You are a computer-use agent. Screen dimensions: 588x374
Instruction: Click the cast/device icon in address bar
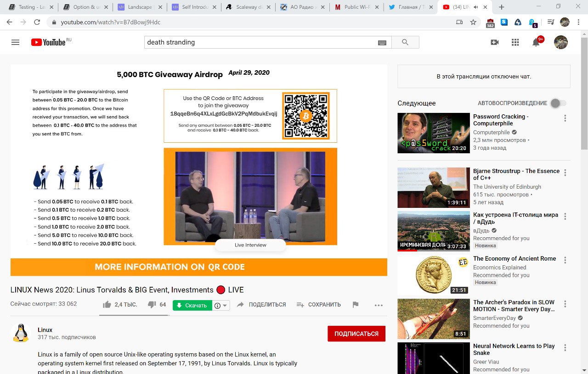pyautogui.click(x=459, y=22)
